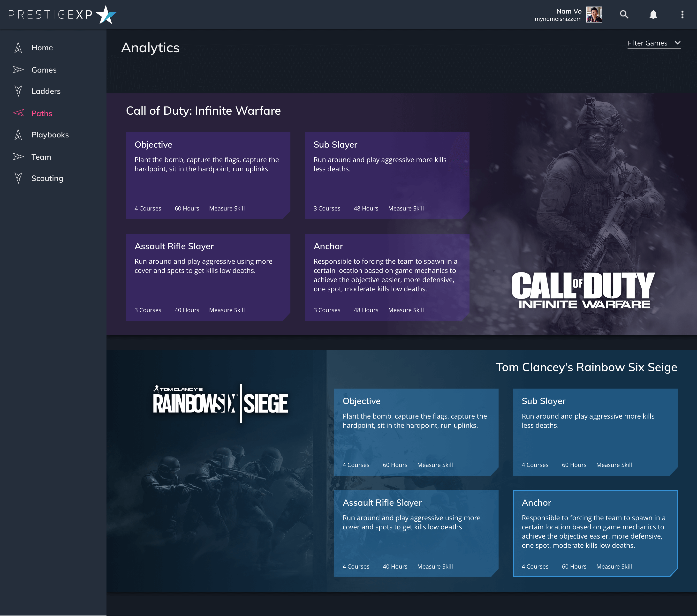Click the Filter Games chevron arrow
The width and height of the screenshot is (697, 616).
pos(677,43)
